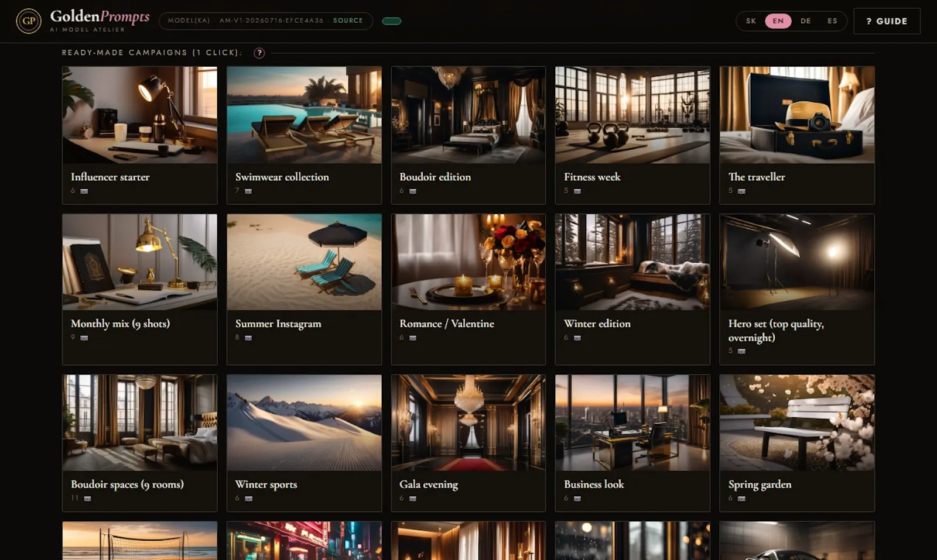Select the Boudoir edition bedroom image
The width and height of the screenshot is (937, 560).
point(468,115)
